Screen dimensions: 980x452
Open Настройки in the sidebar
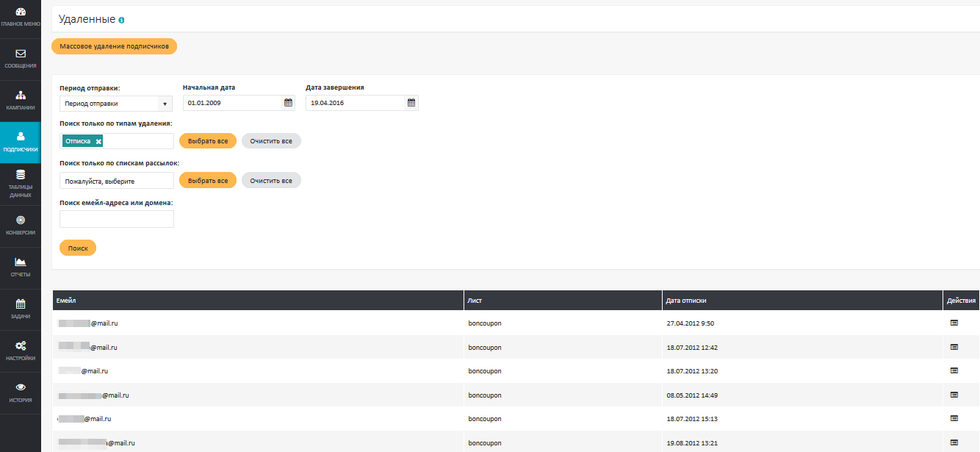click(21, 351)
